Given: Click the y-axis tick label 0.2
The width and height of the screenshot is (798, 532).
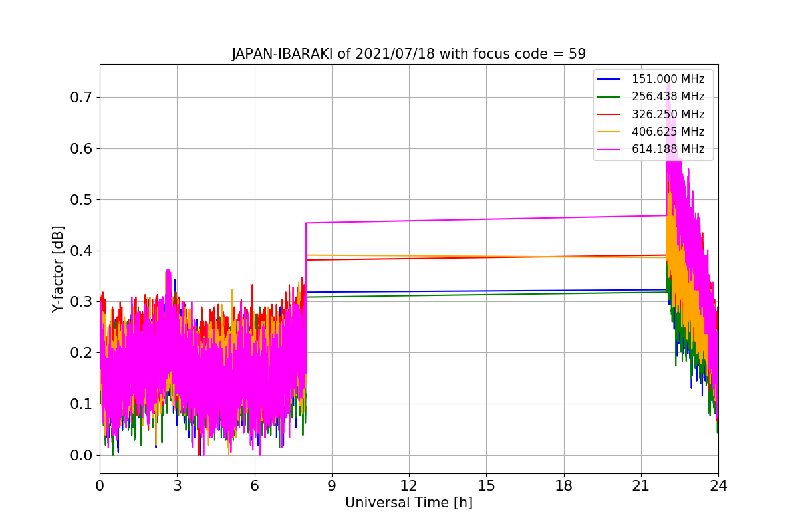Looking at the screenshot, I should click(80, 353).
